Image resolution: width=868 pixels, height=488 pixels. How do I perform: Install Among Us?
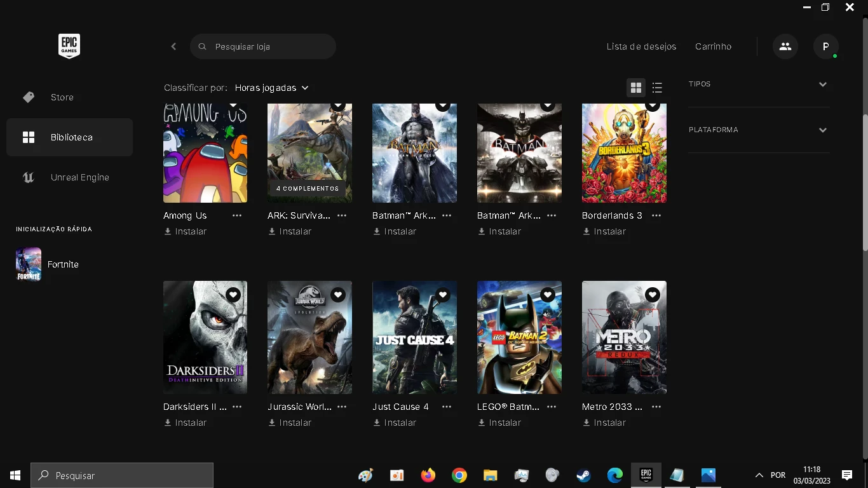pos(186,231)
